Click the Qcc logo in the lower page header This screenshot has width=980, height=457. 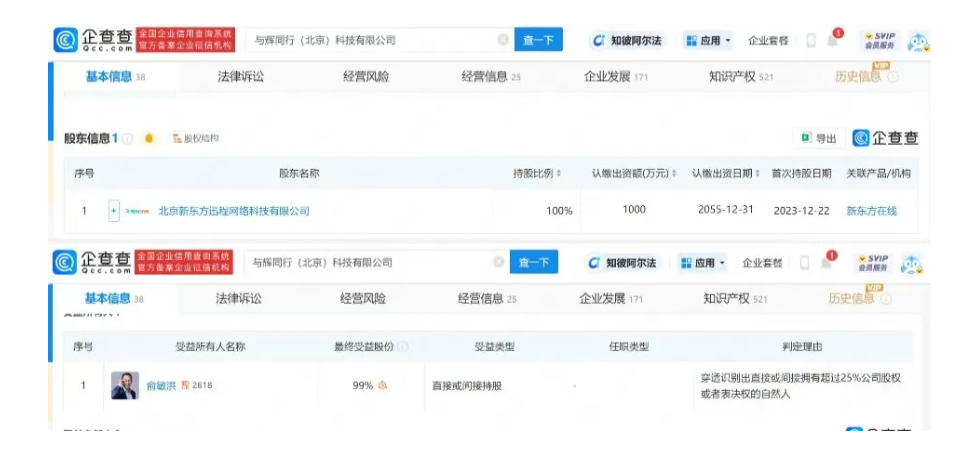[92, 263]
